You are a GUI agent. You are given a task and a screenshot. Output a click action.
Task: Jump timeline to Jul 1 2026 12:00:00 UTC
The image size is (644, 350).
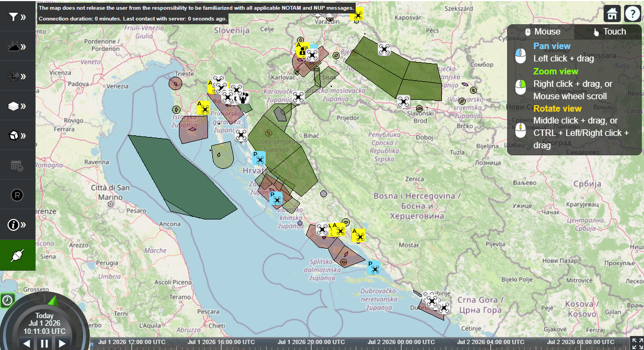click(131, 342)
